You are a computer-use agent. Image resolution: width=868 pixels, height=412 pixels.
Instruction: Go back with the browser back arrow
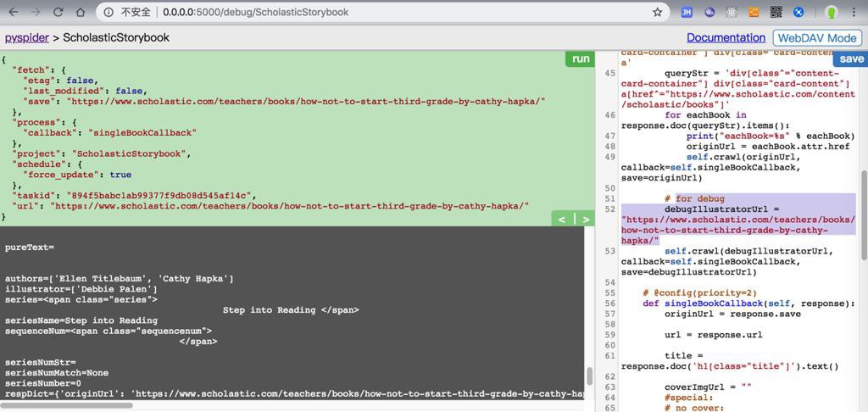coord(14,12)
